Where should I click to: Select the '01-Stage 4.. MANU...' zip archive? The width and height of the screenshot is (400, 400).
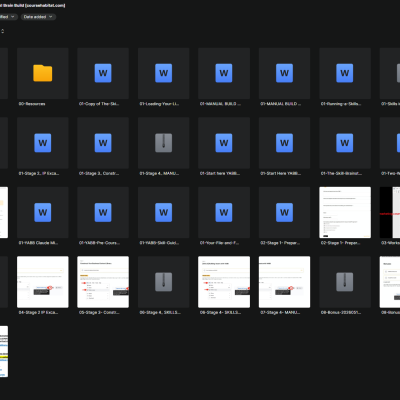coord(164,143)
